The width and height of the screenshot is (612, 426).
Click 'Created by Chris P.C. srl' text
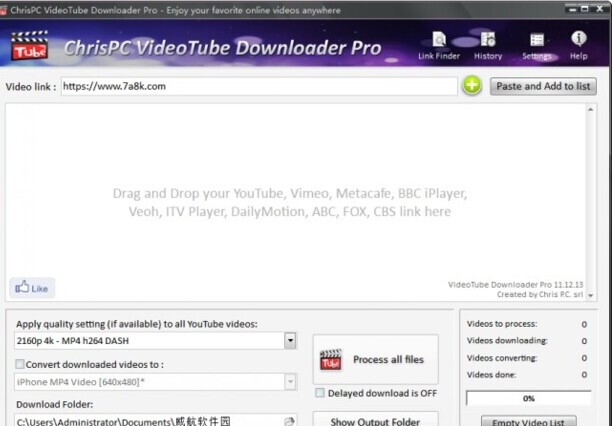(x=540, y=294)
